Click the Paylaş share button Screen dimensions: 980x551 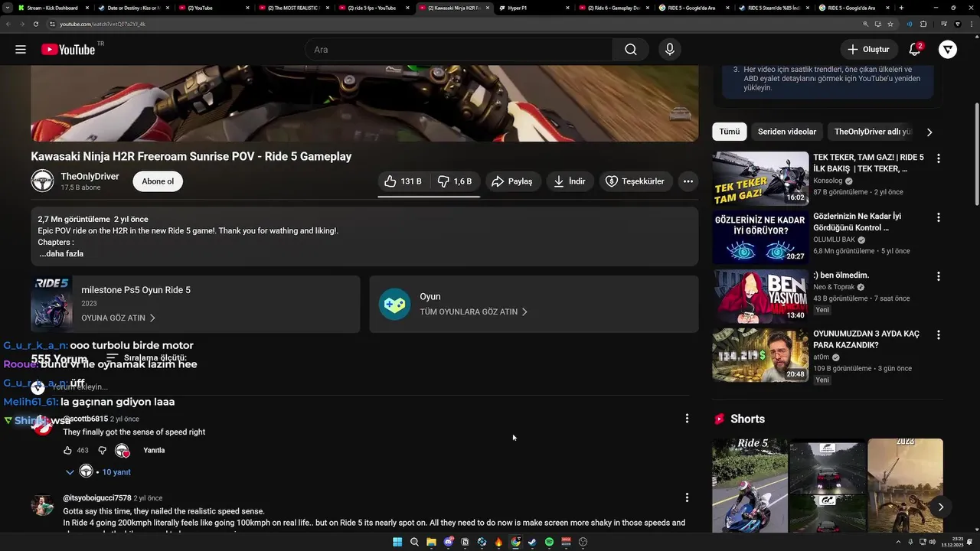(513, 181)
